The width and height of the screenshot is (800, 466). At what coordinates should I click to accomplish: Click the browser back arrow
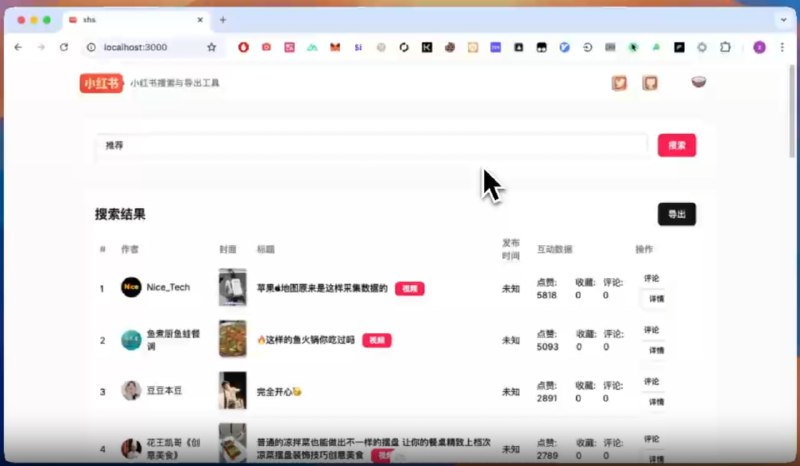[18, 47]
